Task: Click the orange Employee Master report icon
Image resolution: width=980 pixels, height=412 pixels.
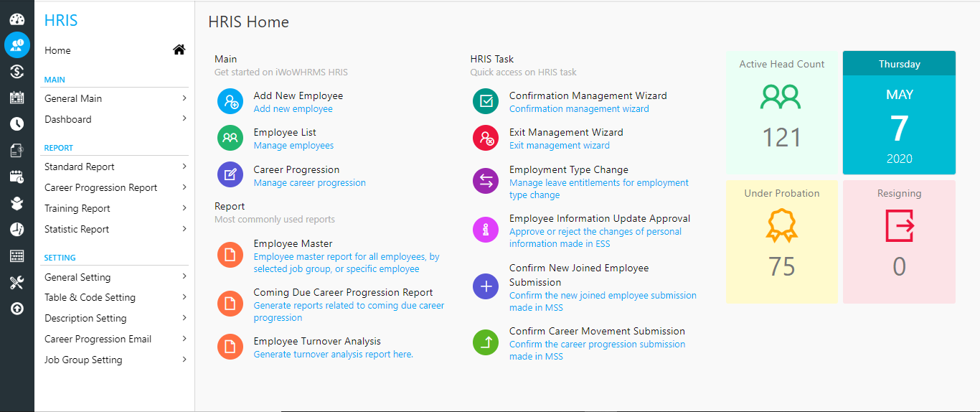Action: click(x=230, y=255)
